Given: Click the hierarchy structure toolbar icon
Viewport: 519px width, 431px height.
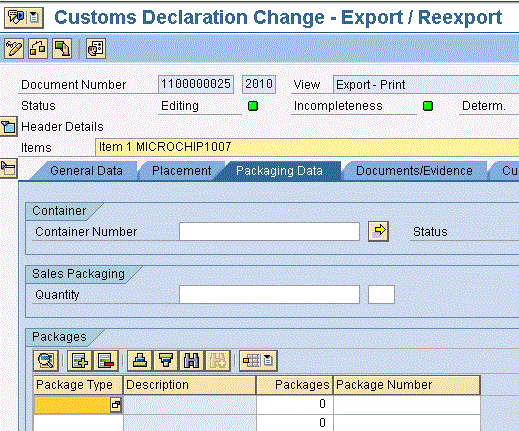Looking at the screenshot, I should tap(38, 49).
